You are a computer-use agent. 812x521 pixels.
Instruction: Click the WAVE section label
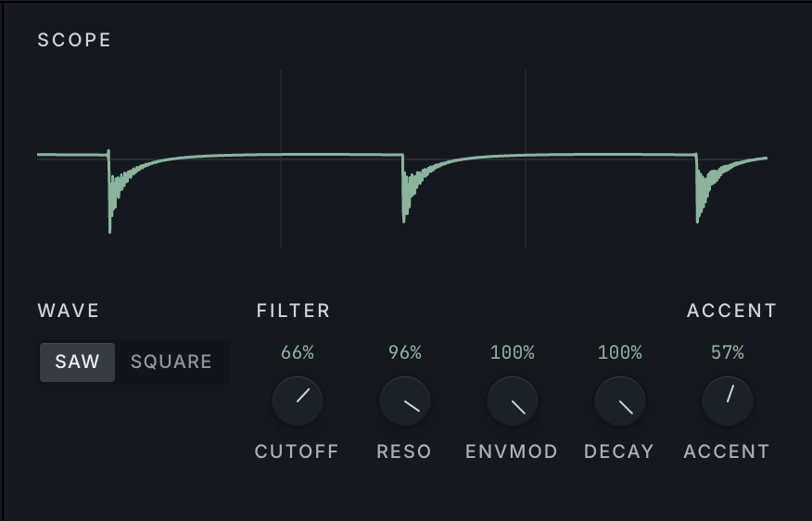coord(69,311)
